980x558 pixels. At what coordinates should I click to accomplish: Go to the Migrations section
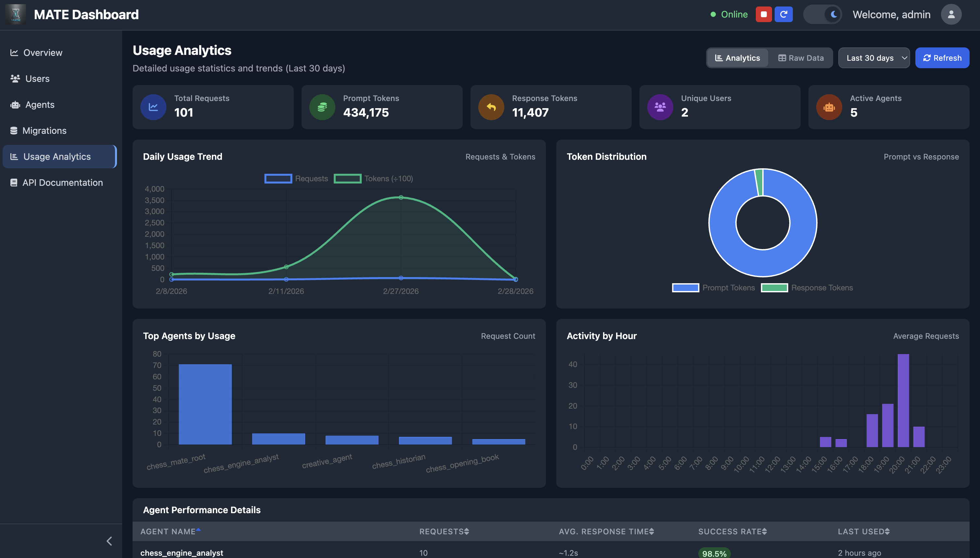[x=44, y=130]
